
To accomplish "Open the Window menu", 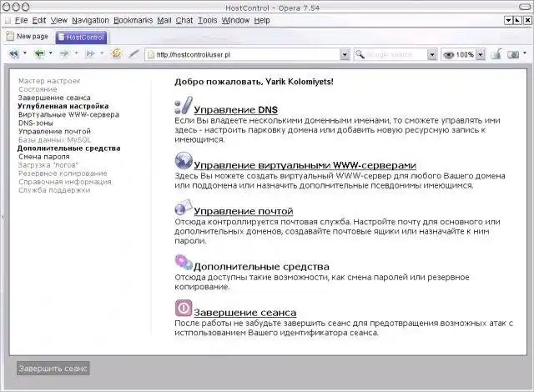I will (x=235, y=20).
